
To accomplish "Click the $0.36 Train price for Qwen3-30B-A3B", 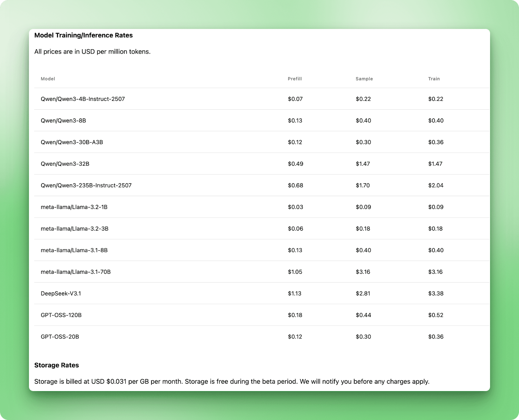I will [x=436, y=142].
